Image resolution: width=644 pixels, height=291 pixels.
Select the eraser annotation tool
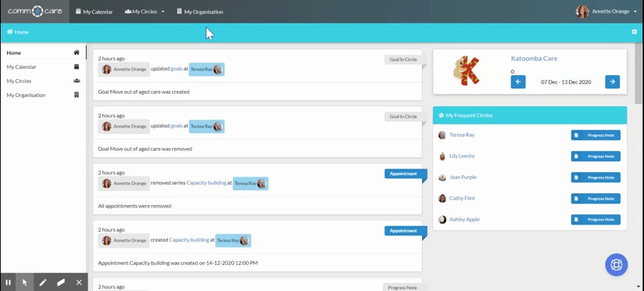61,282
